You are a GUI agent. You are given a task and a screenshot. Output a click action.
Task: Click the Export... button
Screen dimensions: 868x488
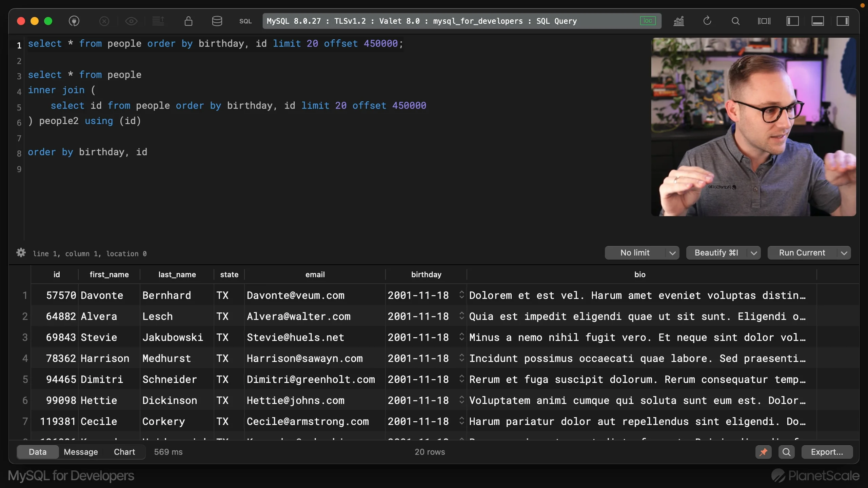pyautogui.click(x=827, y=452)
